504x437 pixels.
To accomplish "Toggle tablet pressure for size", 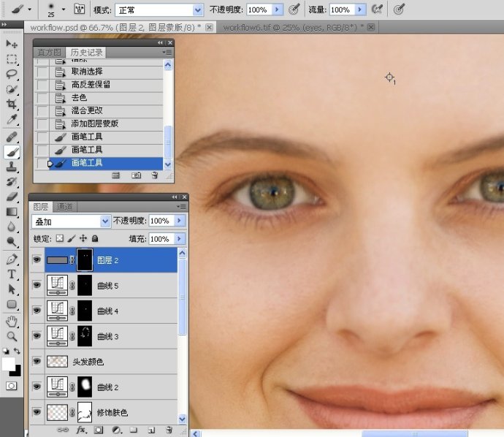I will [x=399, y=9].
